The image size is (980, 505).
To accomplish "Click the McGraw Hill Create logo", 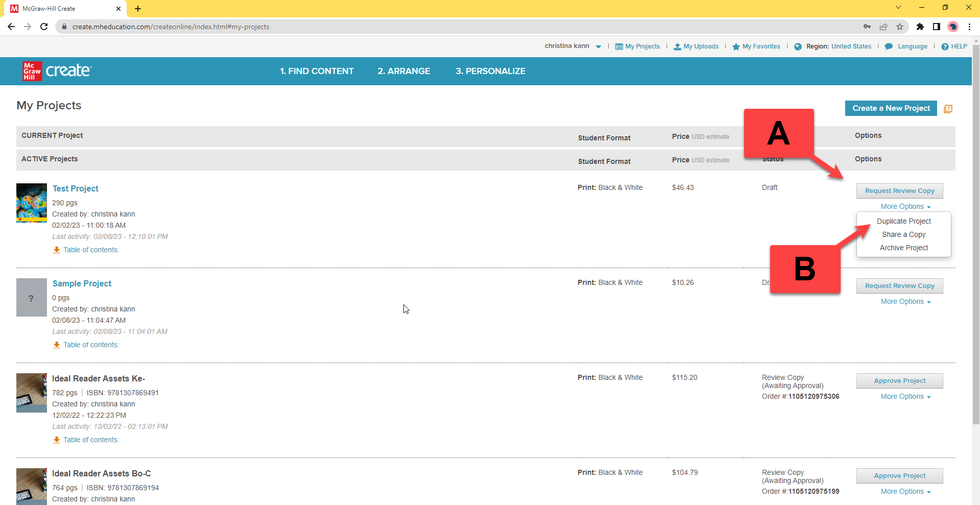I will pyautogui.click(x=57, y=71).
